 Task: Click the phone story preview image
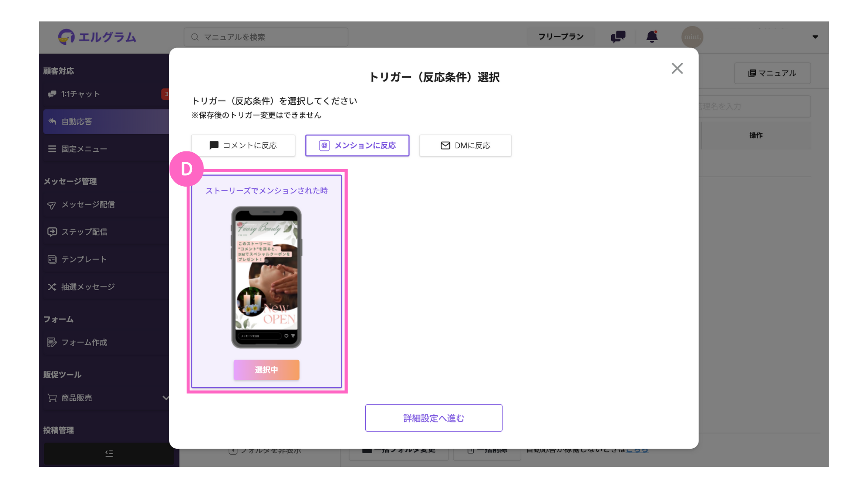(266, 277)
